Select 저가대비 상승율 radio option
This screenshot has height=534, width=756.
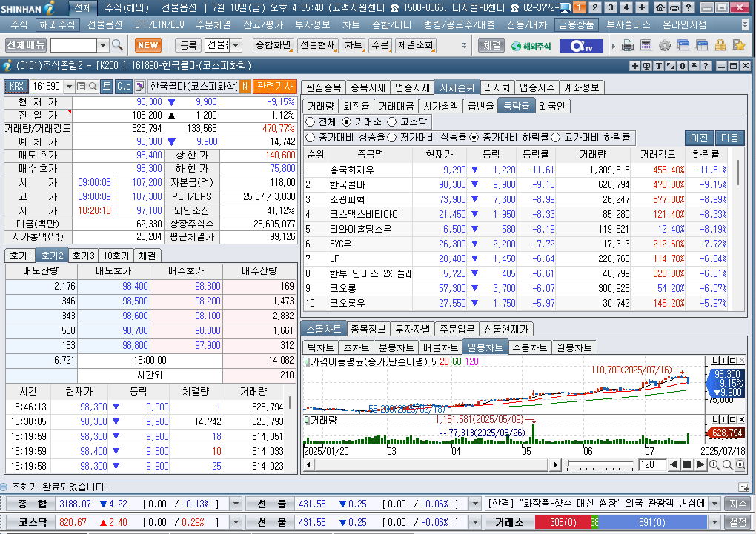(391, 138)
